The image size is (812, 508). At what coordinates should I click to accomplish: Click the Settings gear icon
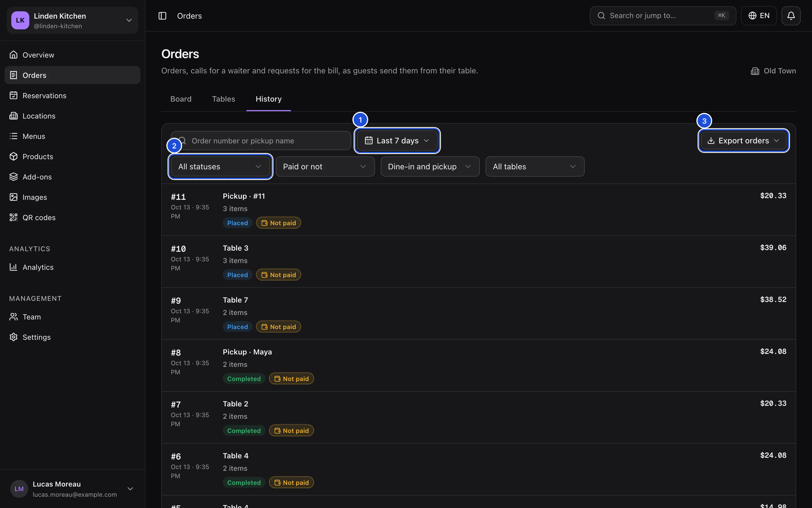14,337
